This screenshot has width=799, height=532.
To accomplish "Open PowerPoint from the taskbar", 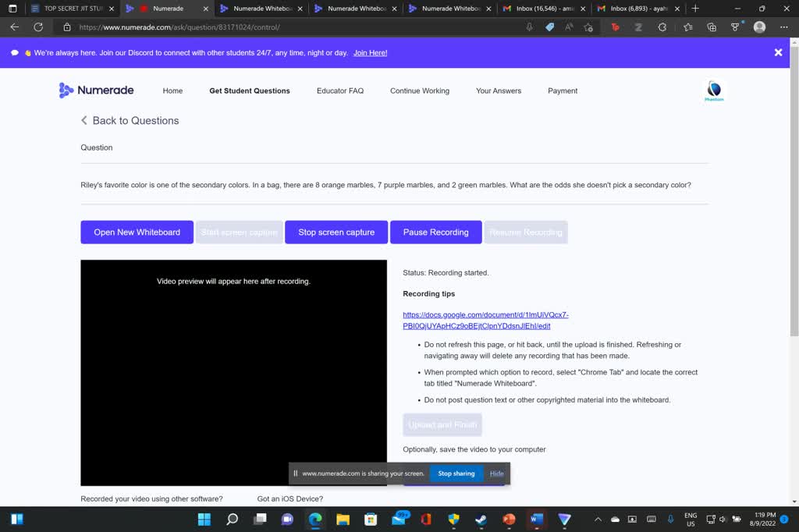I will click(509, 519).
